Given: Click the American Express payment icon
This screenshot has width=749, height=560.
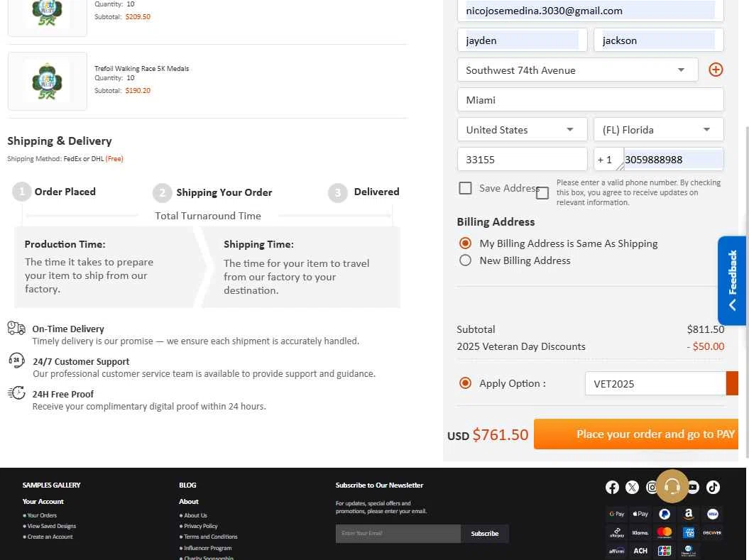Looking at the screenshot, I should (x=689, y=532).
